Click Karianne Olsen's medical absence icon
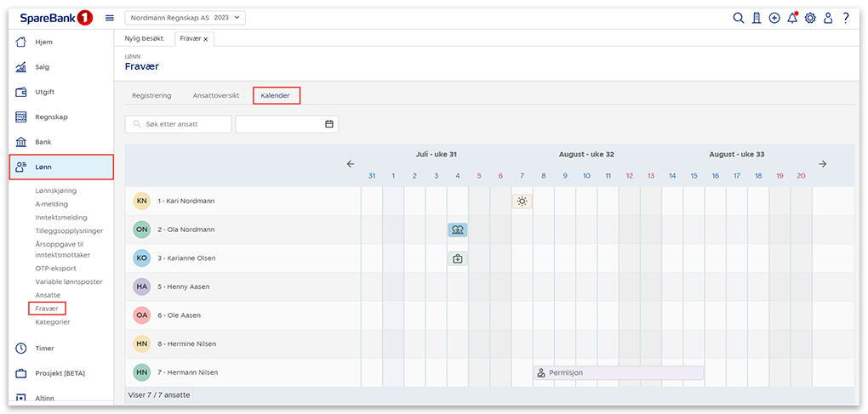 [x=458, y=258]
